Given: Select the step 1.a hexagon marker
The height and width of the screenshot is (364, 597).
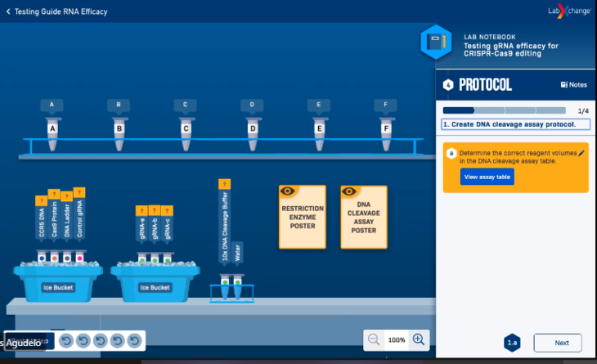Looking at the screenshot, I should [x=513, y=343].
